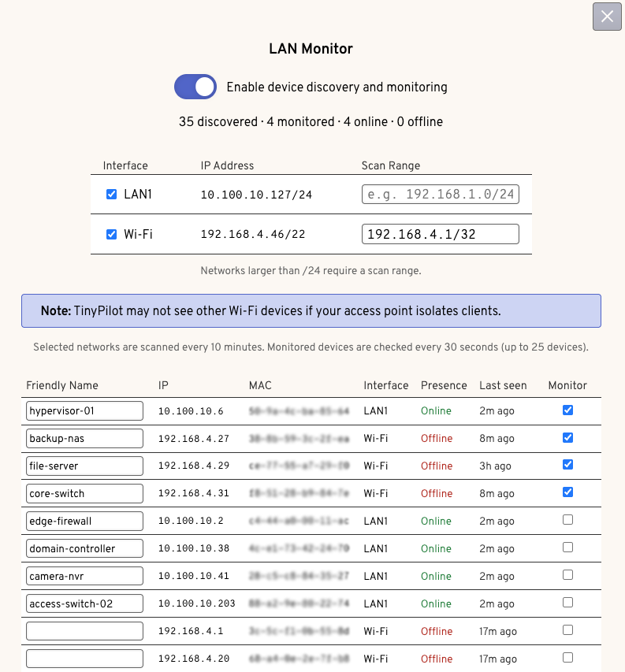This screenshot has width=625, height=672.
Task: Enable monitoring for device 192.168.4.20
Action: point(567,658)
